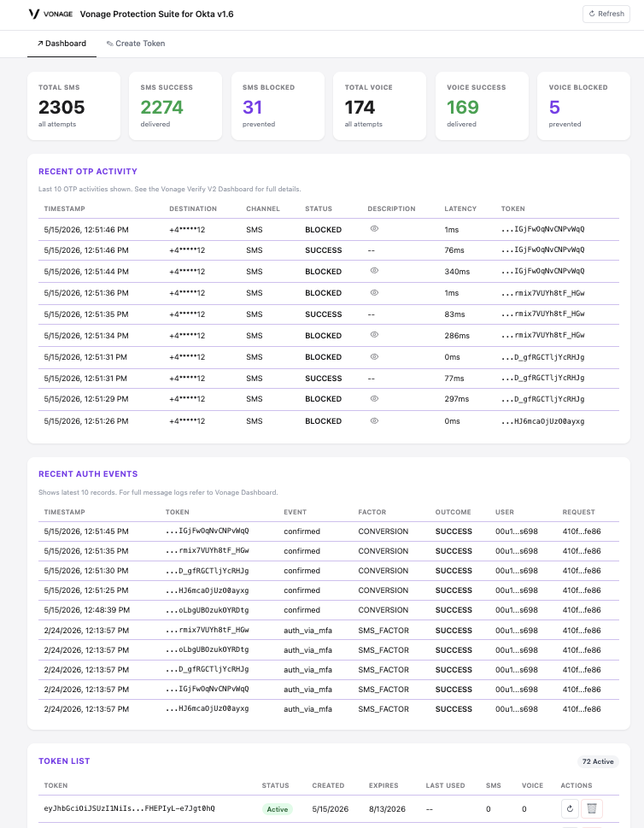The image size is (644, 828).
Task: Click the Latency column header
Action: (x=460, y=208)
